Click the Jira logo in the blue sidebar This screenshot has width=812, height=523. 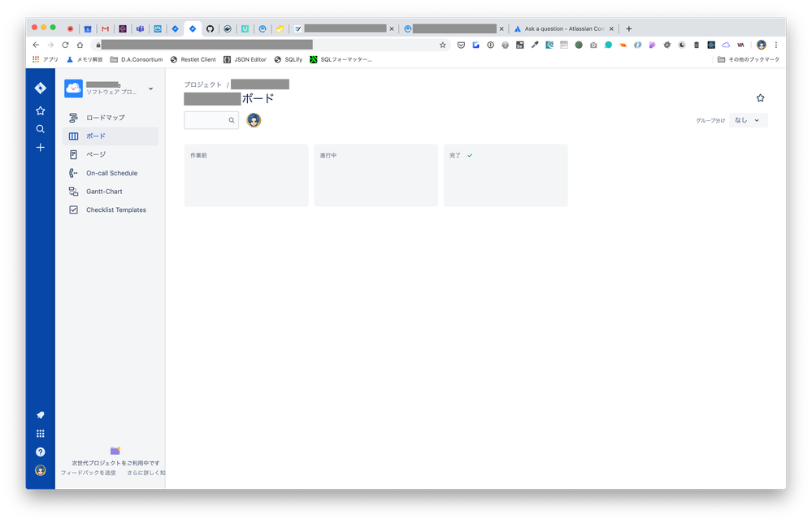pos(41,89)
